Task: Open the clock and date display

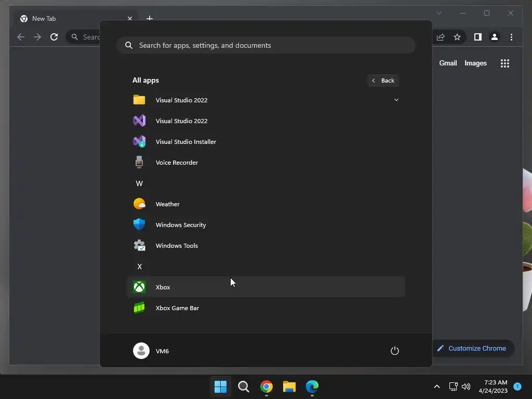Action: (493, 387)
